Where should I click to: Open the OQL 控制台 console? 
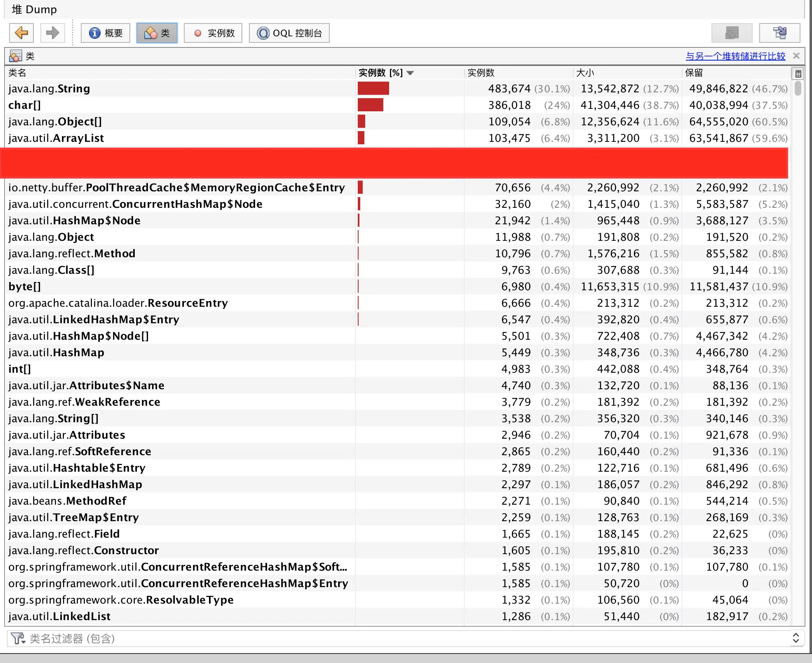coord(289,33)
